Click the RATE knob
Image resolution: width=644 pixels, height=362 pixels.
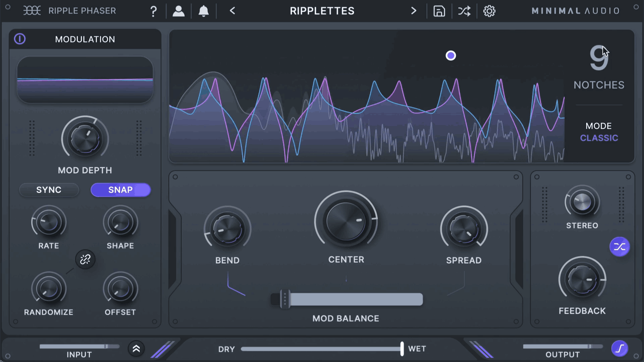click(49, 222)
